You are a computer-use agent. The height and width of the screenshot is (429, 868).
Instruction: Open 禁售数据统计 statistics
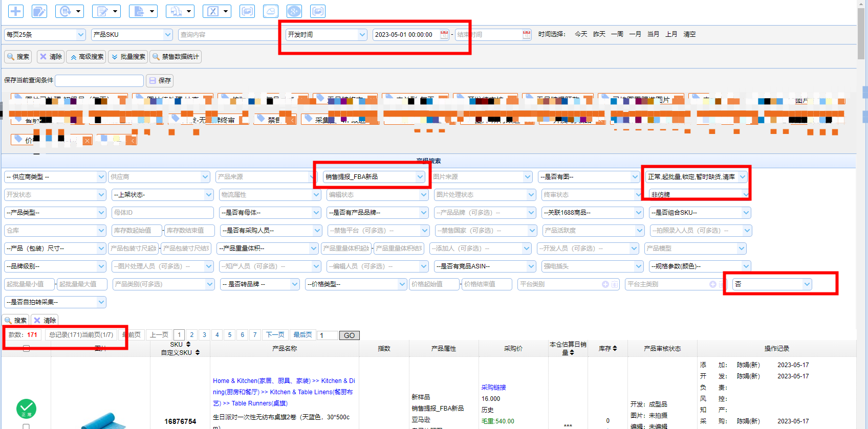click(175, 57)
